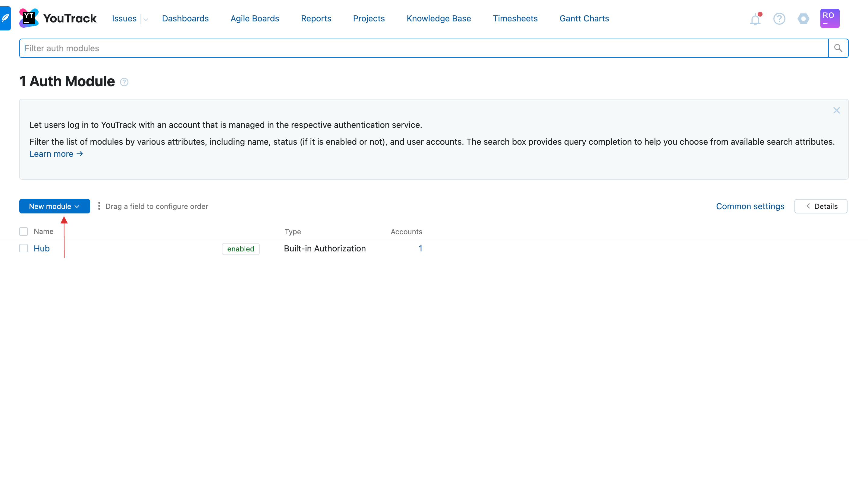The height and width of the screenshot is (495, 868).
Task: Open the help question mark menu
Action: [779, 19]
